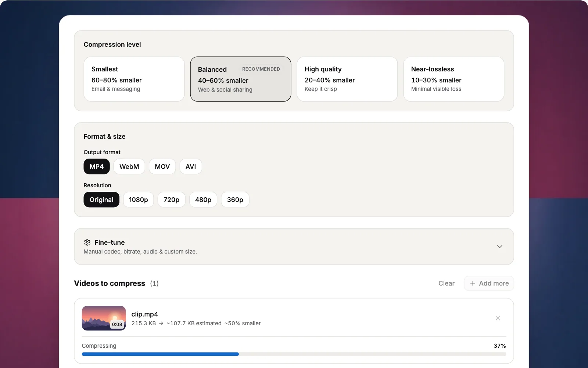Click the Fine-tune gear icon

pos(87,242)
